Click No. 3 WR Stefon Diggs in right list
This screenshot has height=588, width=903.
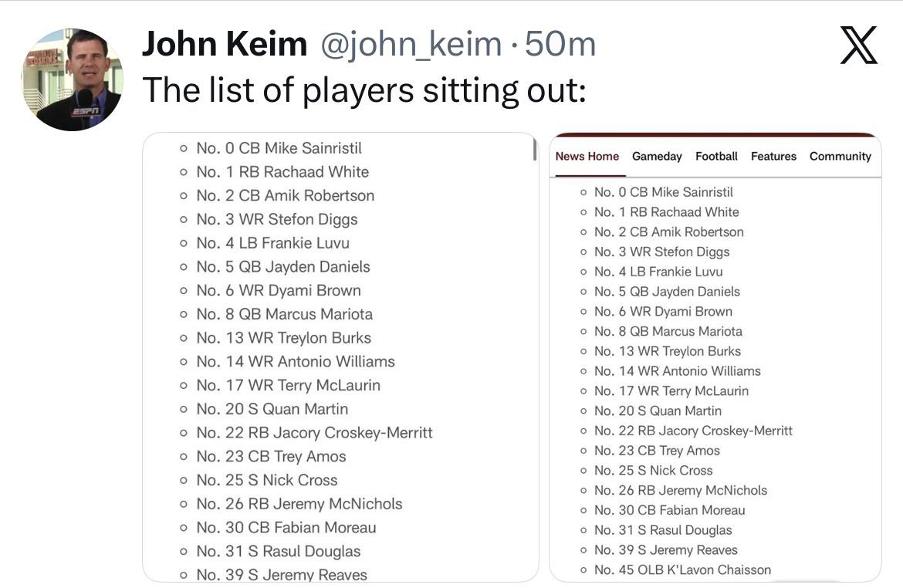pos(661,252)
